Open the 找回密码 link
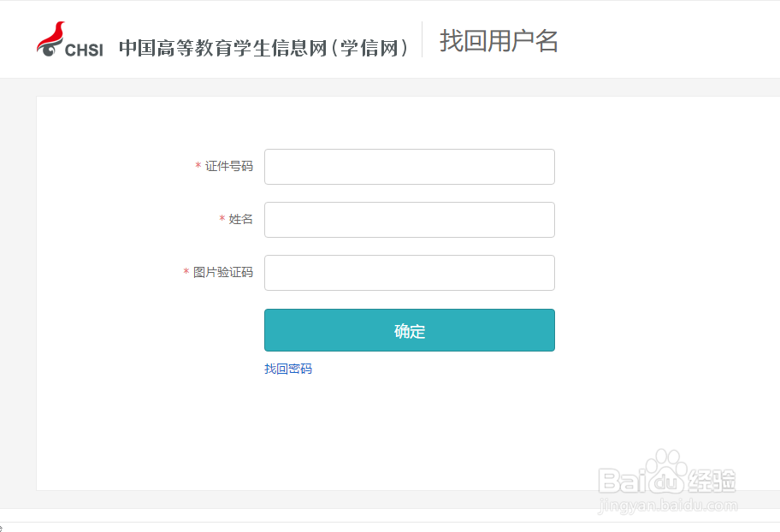Image resolution: width=780 pixels, height=532 pixels. click(288, 369)
